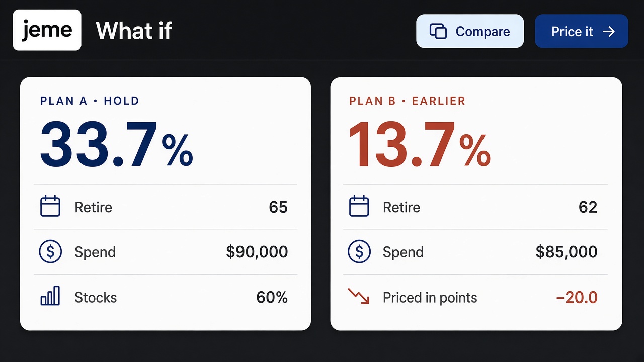
Task: Click the What if page title
Action: (134, 31)
